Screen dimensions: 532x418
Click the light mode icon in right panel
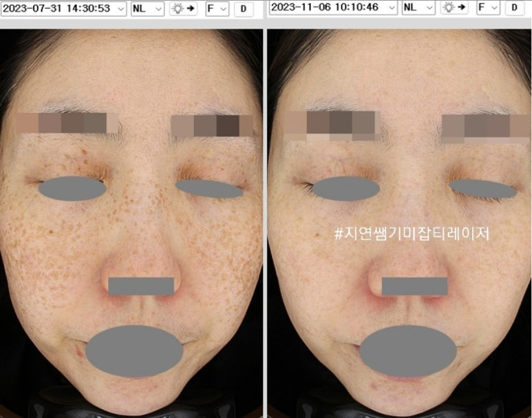coord(454,8)
